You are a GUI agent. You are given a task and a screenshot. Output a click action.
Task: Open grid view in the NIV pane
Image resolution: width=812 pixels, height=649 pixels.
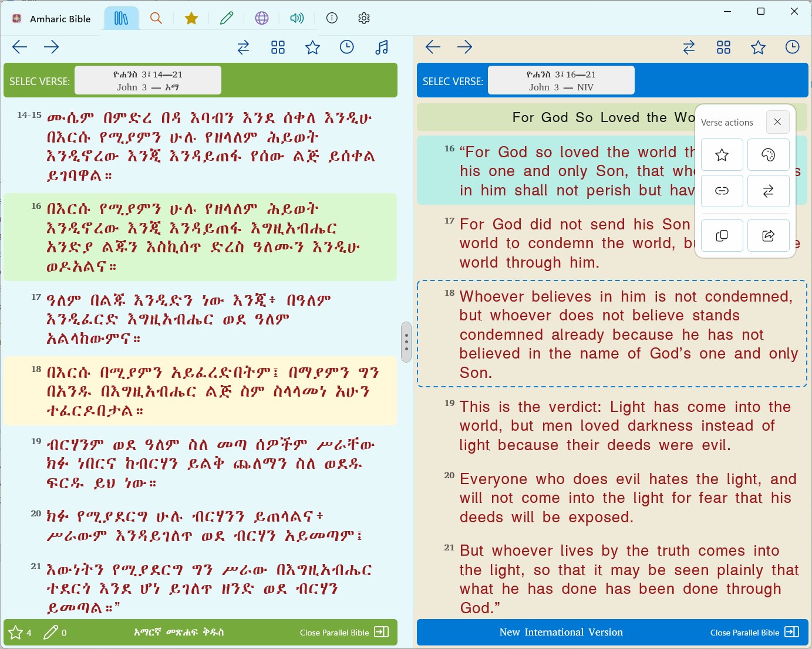pos(723,48)
